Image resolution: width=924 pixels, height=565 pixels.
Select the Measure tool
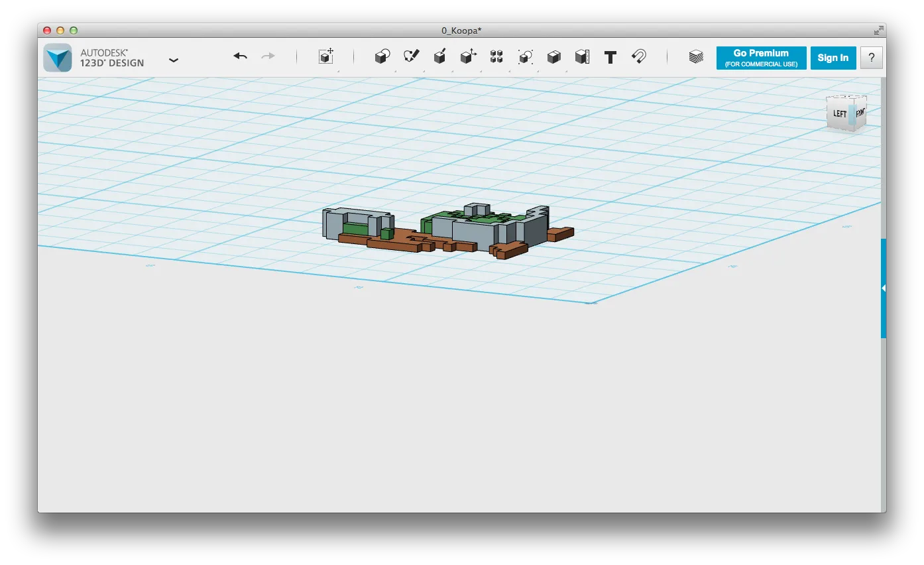(582, 57)
